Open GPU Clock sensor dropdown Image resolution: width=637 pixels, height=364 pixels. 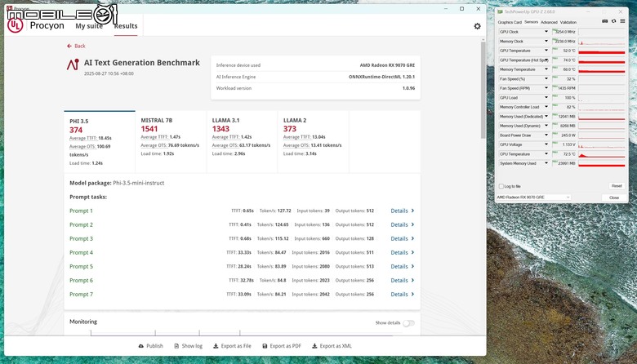(x=546, y=32)
